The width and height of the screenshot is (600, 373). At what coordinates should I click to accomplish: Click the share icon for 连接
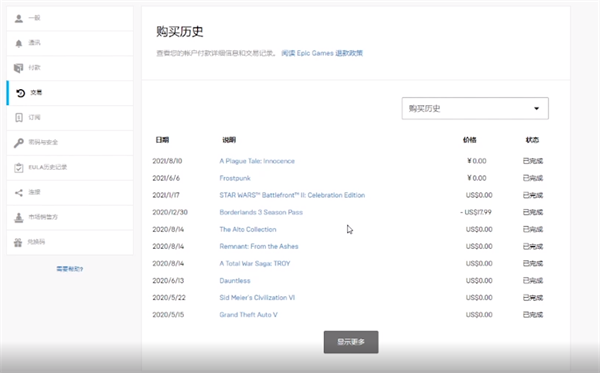pyautogui.click(x=19, y=192)
